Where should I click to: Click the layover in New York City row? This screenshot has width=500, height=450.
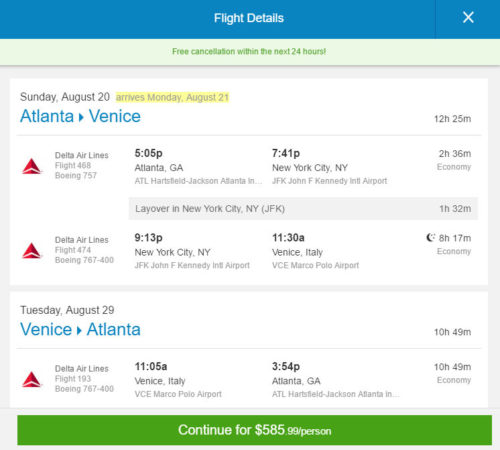click(x=303, y=209)
